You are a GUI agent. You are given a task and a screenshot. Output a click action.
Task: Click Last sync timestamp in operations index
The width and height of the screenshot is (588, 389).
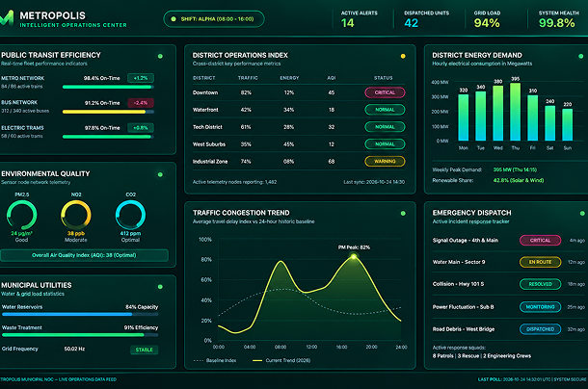pyautogui.click(x=374, y=182)
